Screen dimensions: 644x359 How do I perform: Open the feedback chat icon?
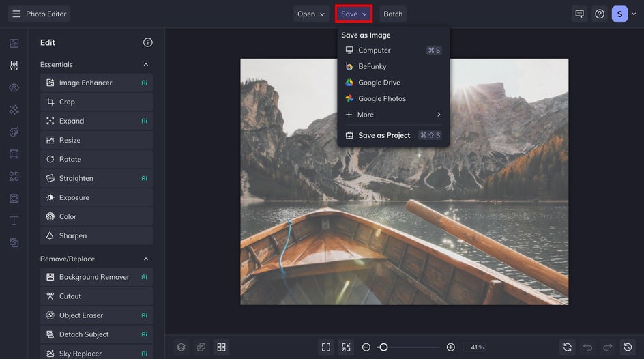point(579,14)
